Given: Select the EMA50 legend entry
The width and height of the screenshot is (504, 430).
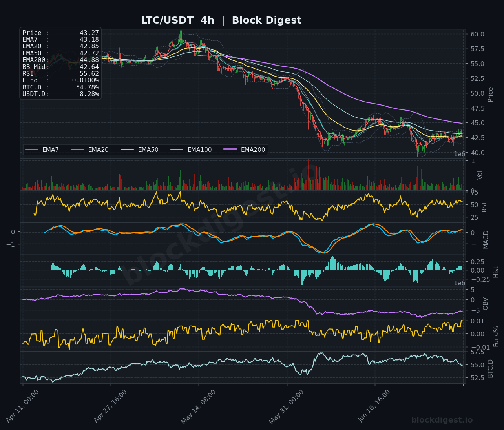Looking at the screenshot, I should point(140,149).
